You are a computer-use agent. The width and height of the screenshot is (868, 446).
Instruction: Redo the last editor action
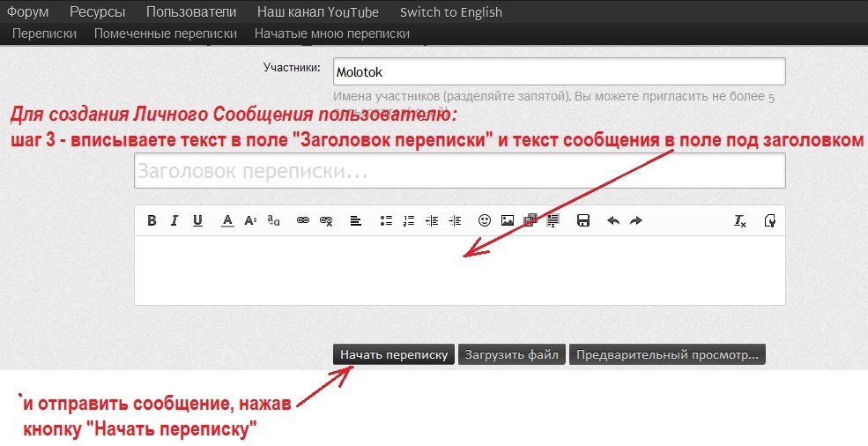coord(636,221)
